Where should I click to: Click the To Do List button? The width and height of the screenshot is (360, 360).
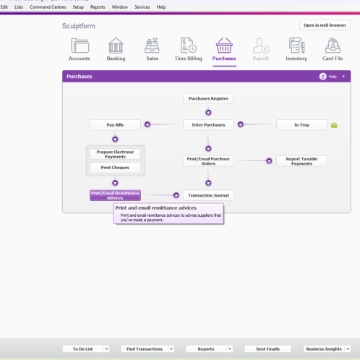(x=83, y=349)
